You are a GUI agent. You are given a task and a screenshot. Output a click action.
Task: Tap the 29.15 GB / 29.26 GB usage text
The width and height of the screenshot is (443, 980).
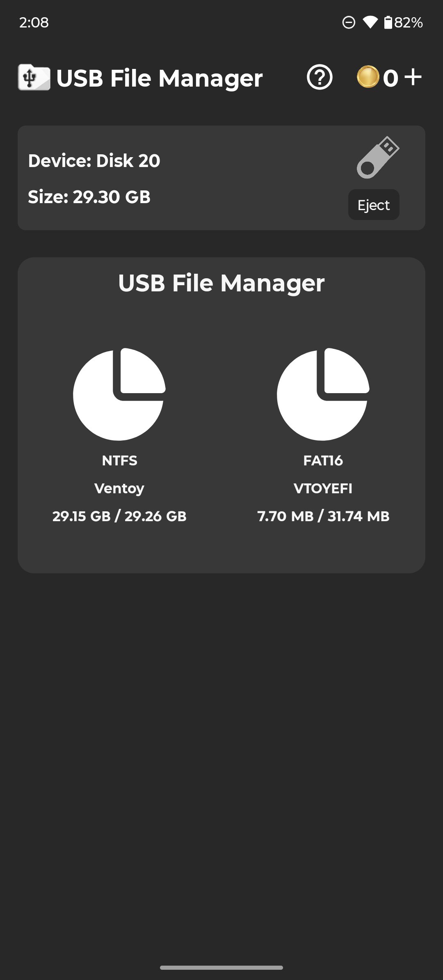tap(119, 516)
